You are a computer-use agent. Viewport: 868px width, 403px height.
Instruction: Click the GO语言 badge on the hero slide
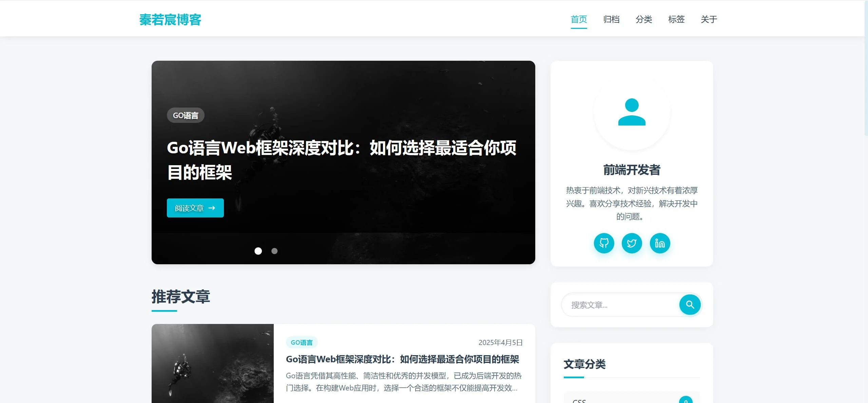coord(186,115)
